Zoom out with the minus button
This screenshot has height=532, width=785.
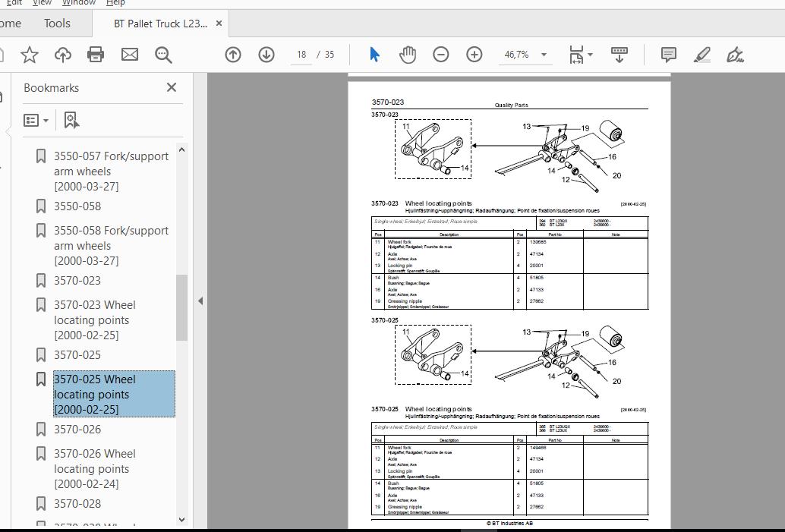(x=440, y=54)
